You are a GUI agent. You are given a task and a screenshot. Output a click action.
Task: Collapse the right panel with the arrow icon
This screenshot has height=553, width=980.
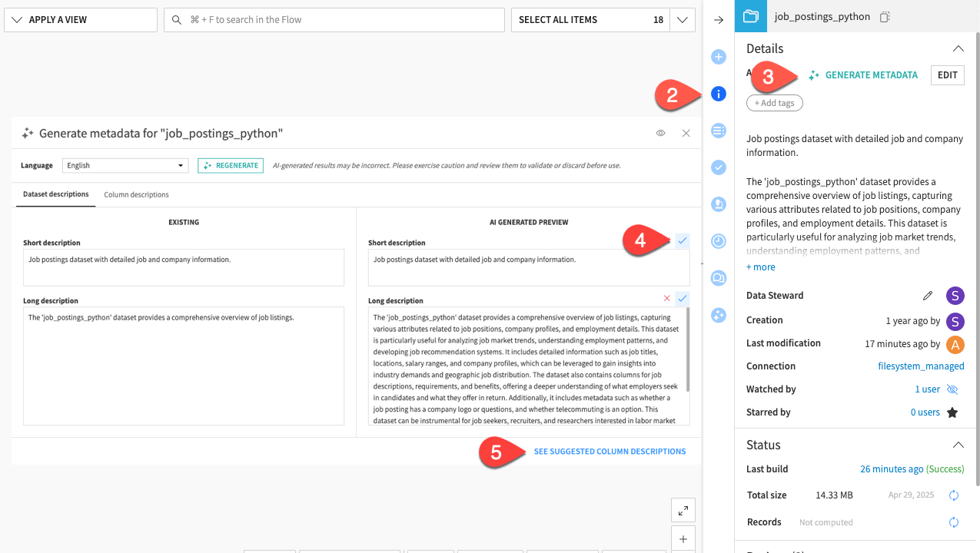click(x=718, y=20)
